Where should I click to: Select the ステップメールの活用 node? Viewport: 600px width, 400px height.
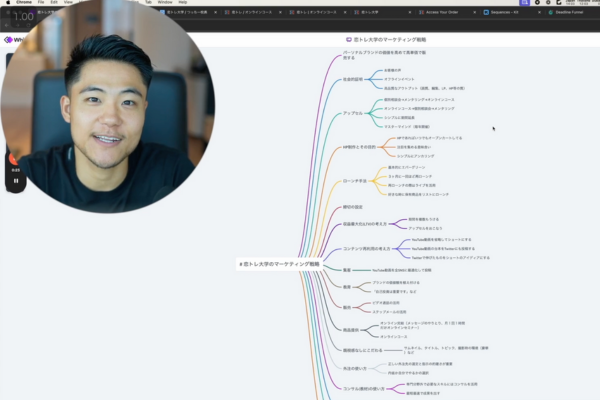[x=390, y=312]
